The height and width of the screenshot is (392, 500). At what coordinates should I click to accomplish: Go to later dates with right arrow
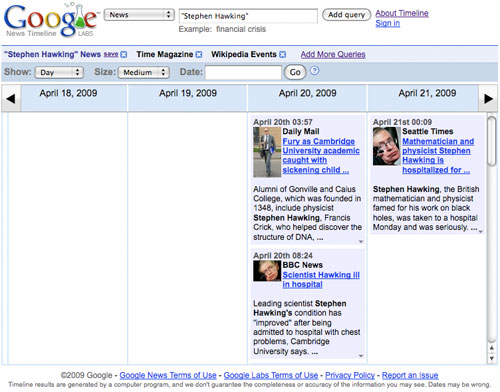click(488, 98)
